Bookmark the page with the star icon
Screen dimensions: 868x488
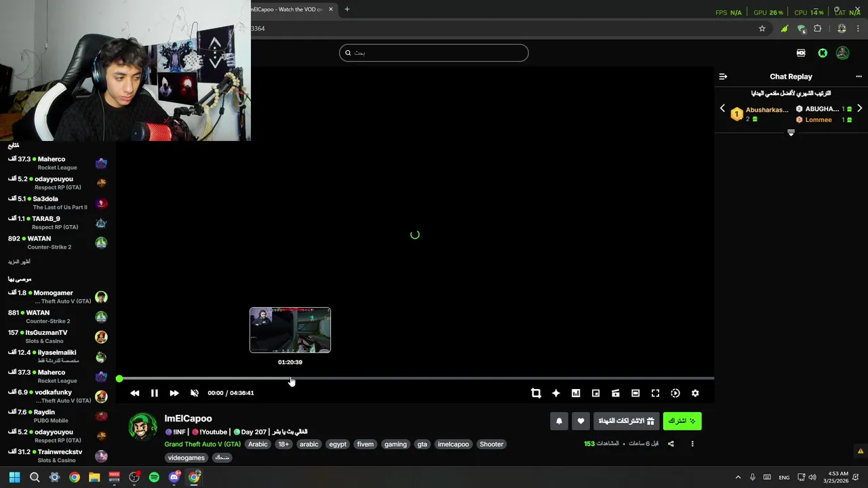tap(762, 28)
